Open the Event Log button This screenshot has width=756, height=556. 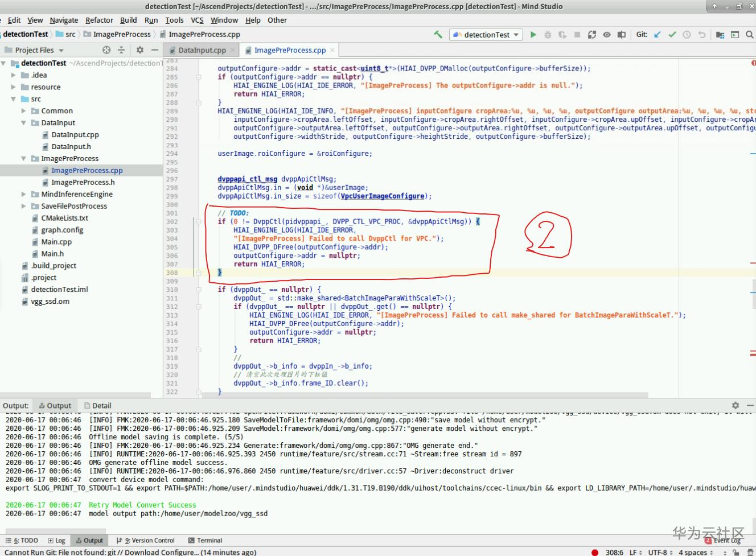724,541
